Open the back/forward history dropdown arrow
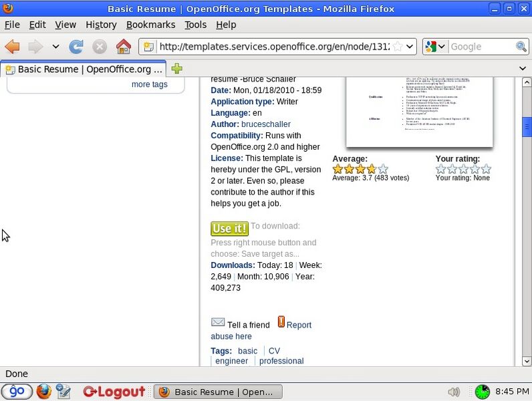Image resolution: width=532 pixels, height=401 pixels. 55,47
